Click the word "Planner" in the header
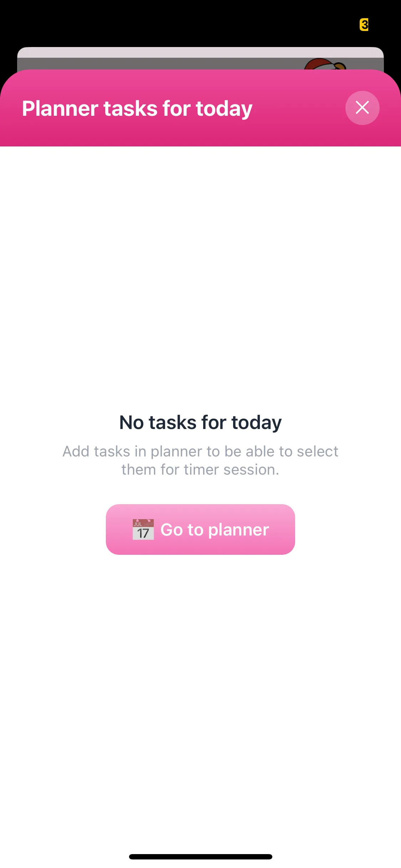The height and width of the screenshot is (868, 401). tap(60, 108)
